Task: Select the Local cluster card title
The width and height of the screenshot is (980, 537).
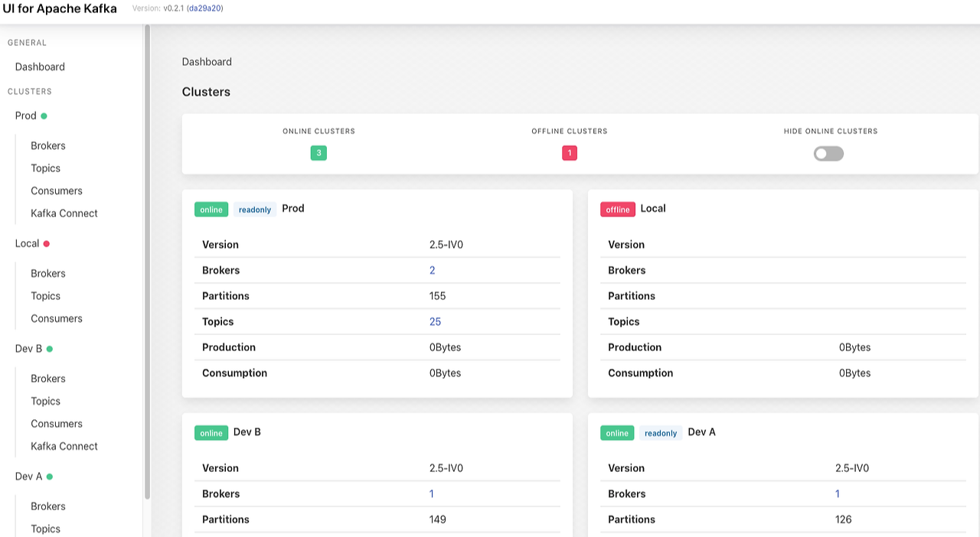Action: (x=653, y=208)
